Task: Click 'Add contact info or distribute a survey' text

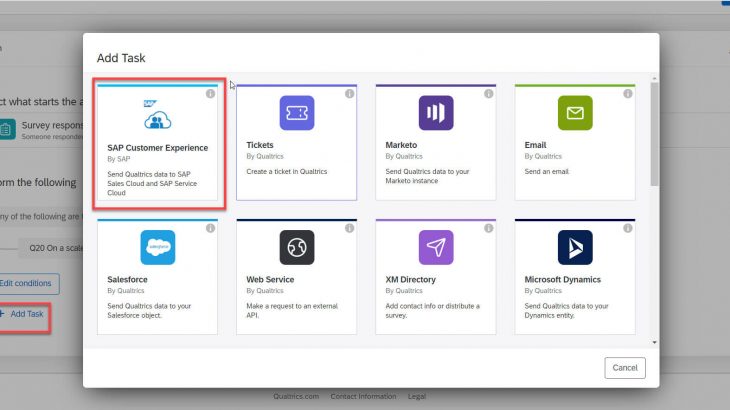Action: point(433,310)
